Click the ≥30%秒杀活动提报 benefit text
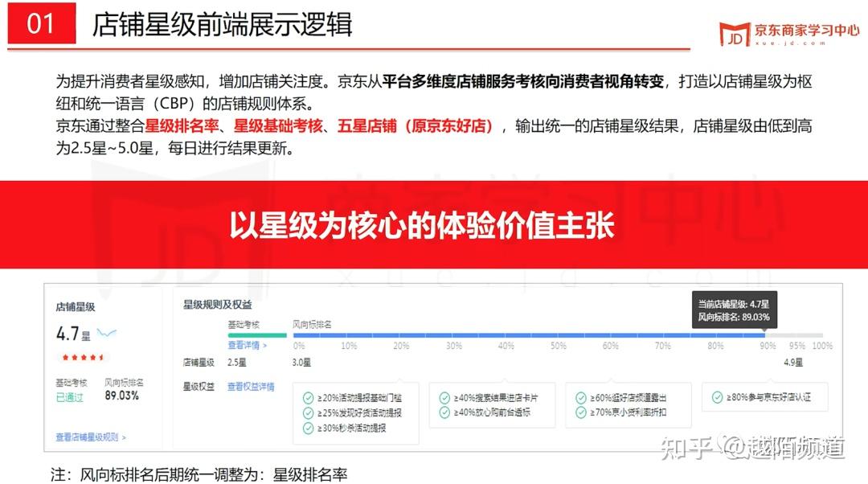 [351, 428]
